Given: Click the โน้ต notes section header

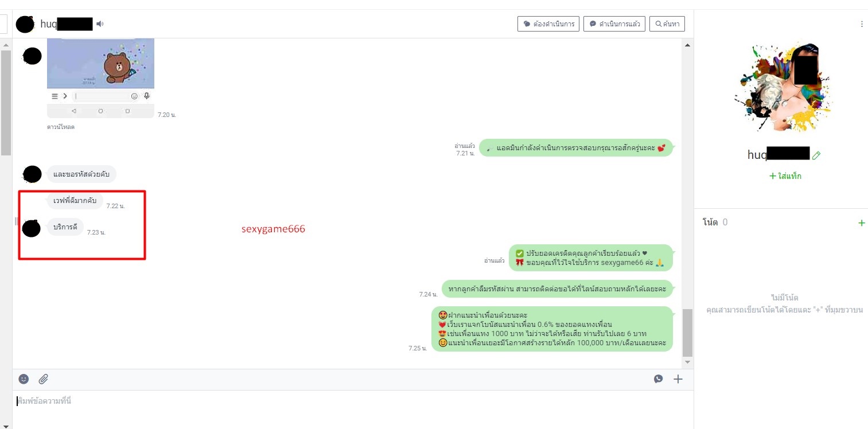Looking at the screenshot, I should (x=710, y=223).
